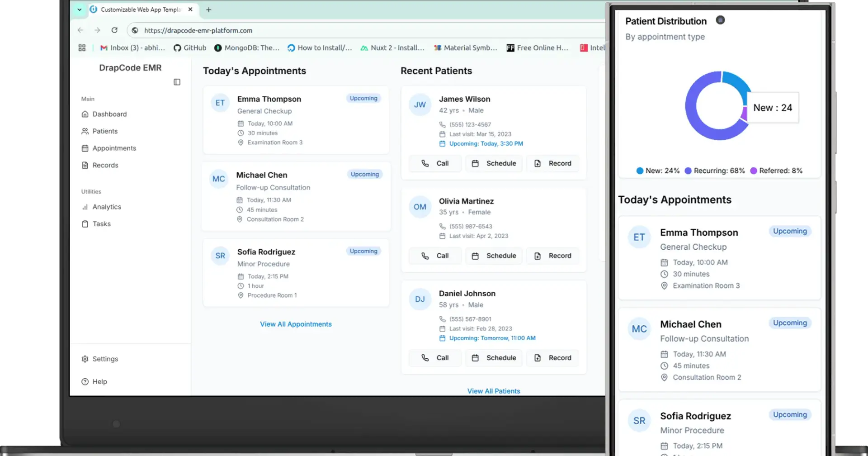The height and width of the screenshot is (456, 868).
Task: Open the Dashboard section in the sidebar
Action: pos(109,114)
